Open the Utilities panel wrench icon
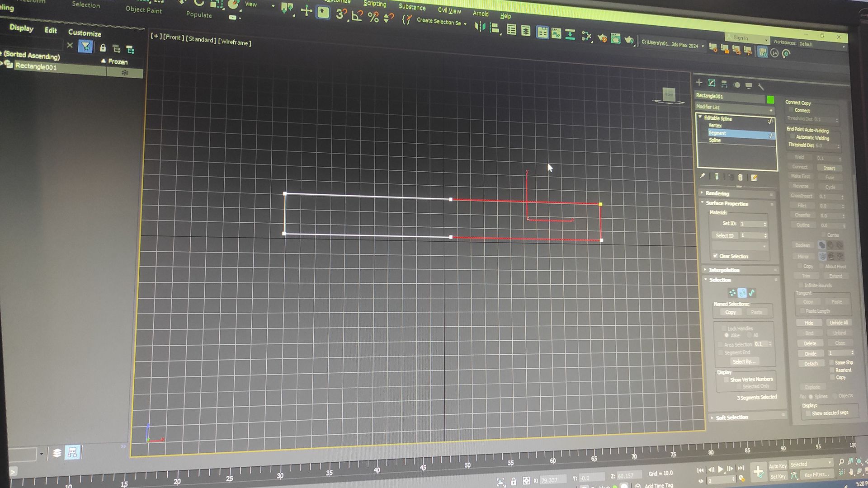The width and height of the screenshot is (868, 488). coord(761,86)
